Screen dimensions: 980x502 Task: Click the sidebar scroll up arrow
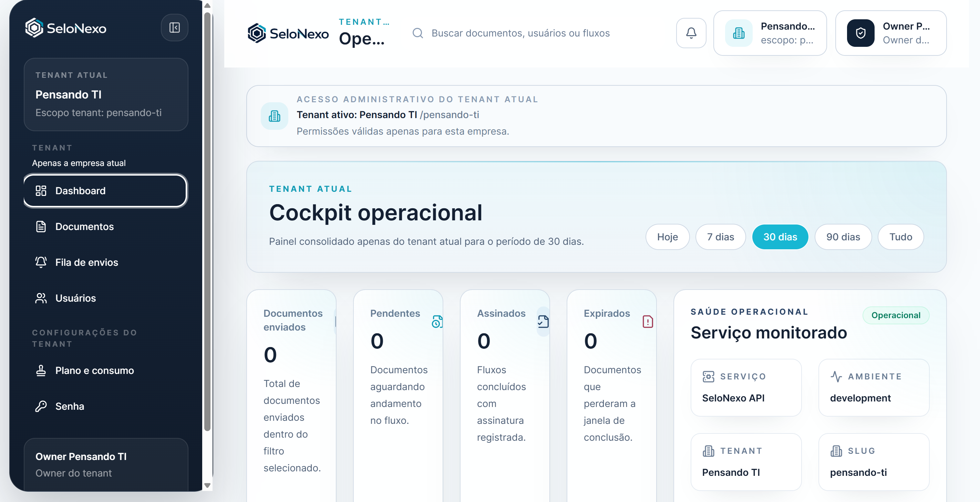tap(207, 5)
